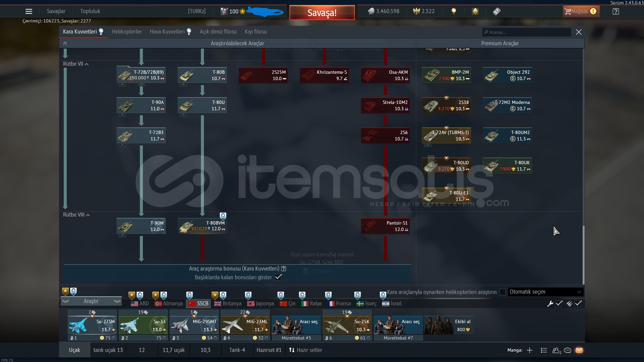This screenshot has height=362, width=644.
Task: Close the research tree window
Action: pos(579,32)
